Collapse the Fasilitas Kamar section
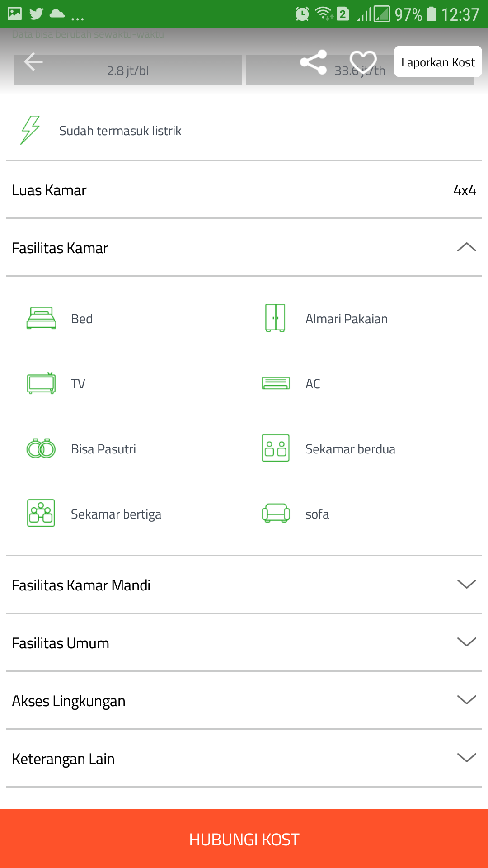The height and width of the screenshot is (868, 488). tap(466, 248)
